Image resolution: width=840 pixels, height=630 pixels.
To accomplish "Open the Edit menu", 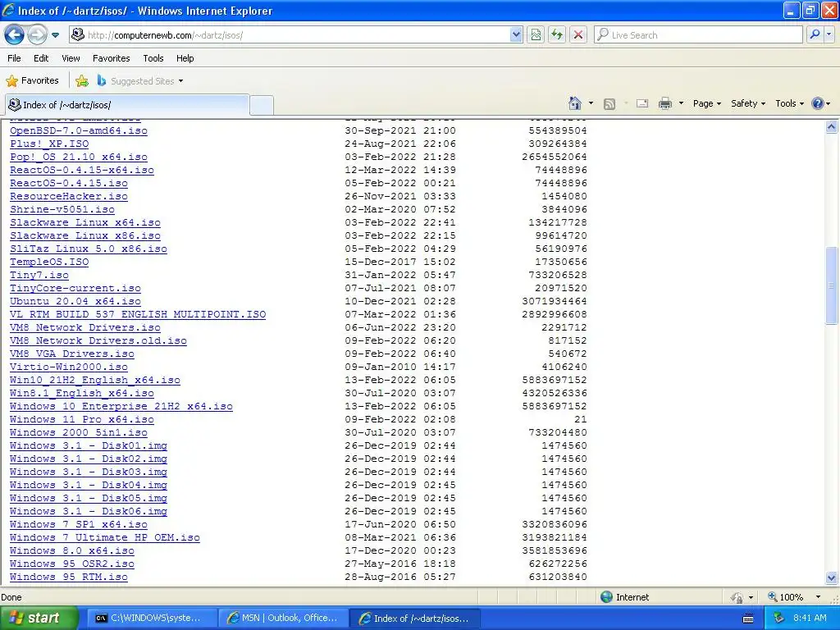I will point(41,58).
